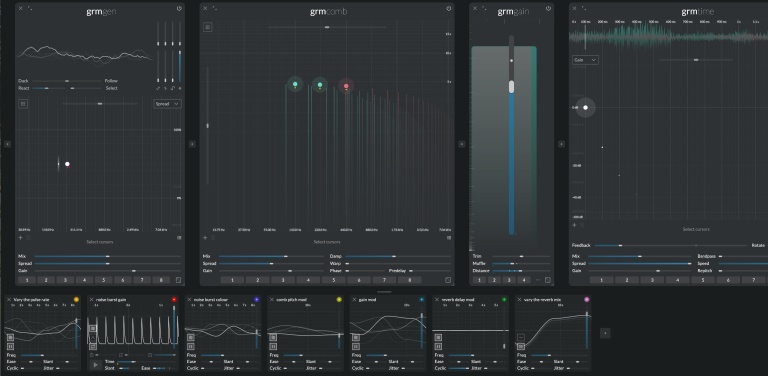Select the white cursor node in grm gen
Image resolution: width=768 pixels, height=376 pixels.
pos(67,164)
